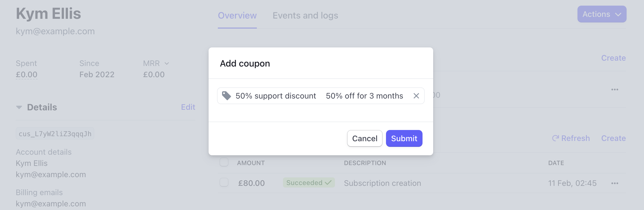Open the Actions dropdown

click(602, 14)
